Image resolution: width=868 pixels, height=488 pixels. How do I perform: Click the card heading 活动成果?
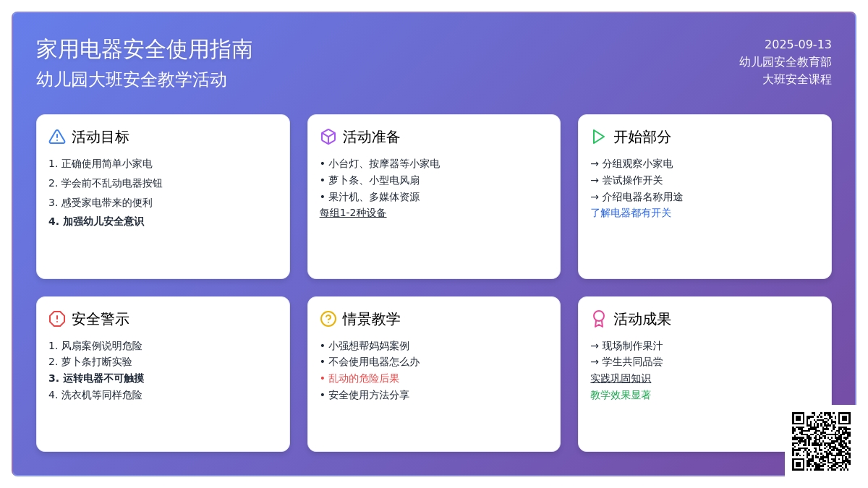(x=642, y=319)
